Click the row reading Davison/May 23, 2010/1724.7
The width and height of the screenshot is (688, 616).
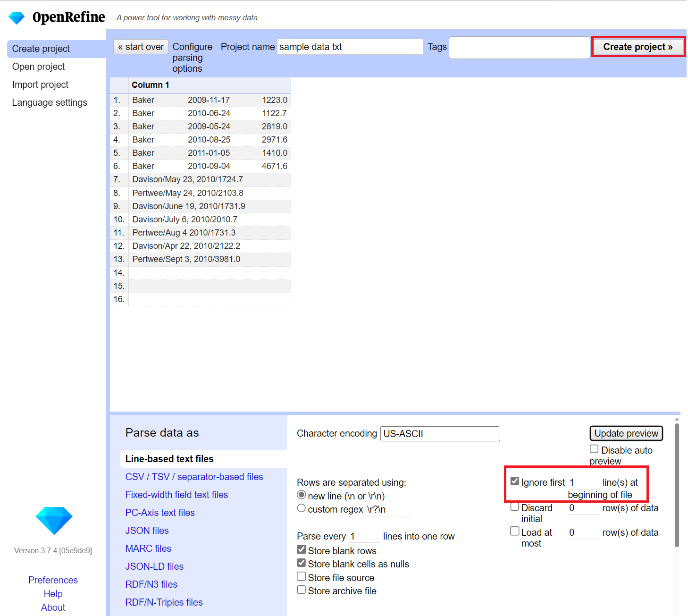[201, 179]
